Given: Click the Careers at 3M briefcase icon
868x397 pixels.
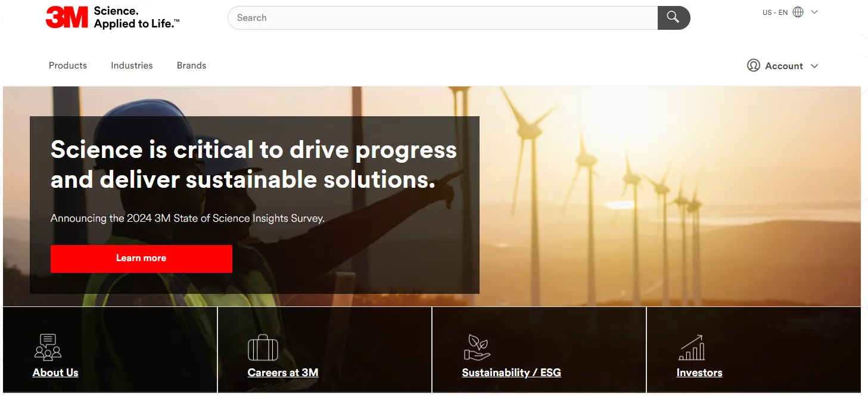Looking at the screenshot, I should click(x=263, y=347).
